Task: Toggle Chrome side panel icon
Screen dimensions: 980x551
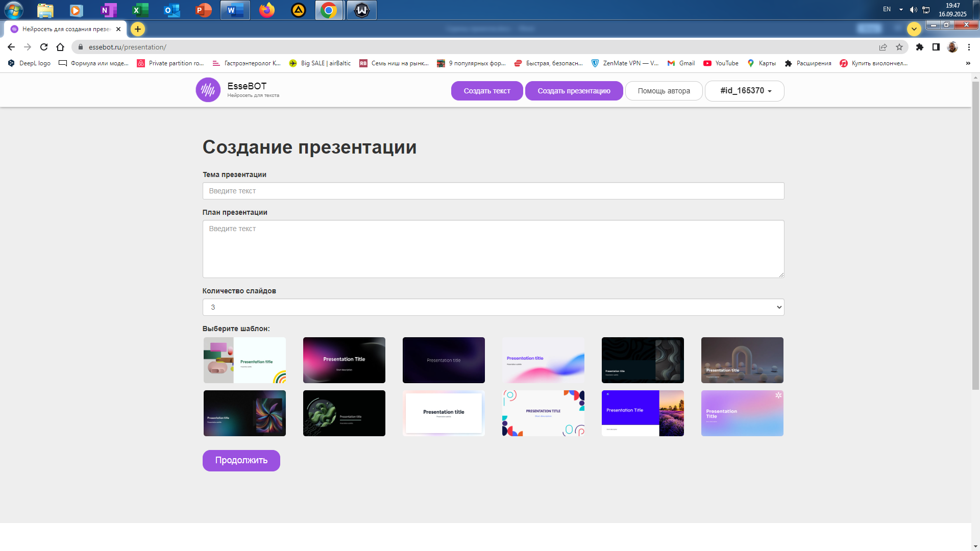Action: click(x=936, y=47)
